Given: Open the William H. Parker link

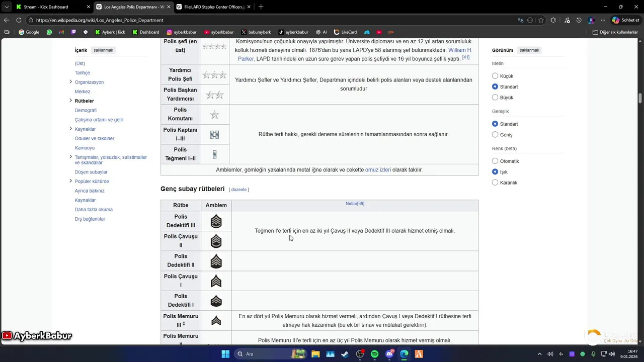Looking at the screenshot, I should (460, 50).
